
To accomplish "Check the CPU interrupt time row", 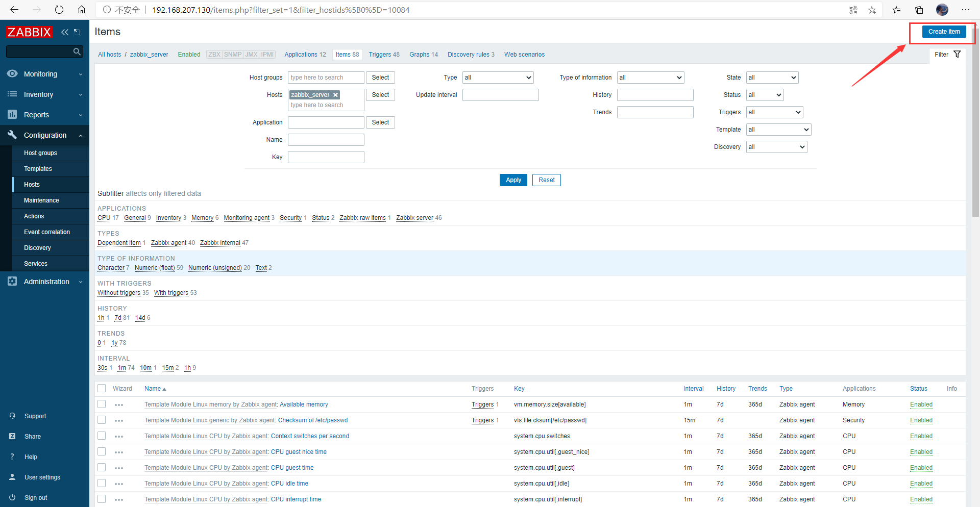I will [x=102, y=499].
